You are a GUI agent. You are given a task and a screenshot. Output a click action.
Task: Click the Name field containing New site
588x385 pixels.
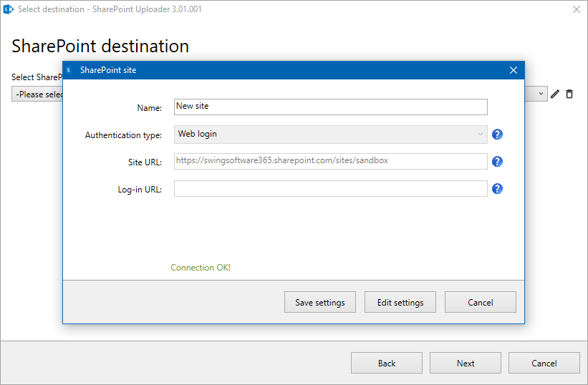330,107
